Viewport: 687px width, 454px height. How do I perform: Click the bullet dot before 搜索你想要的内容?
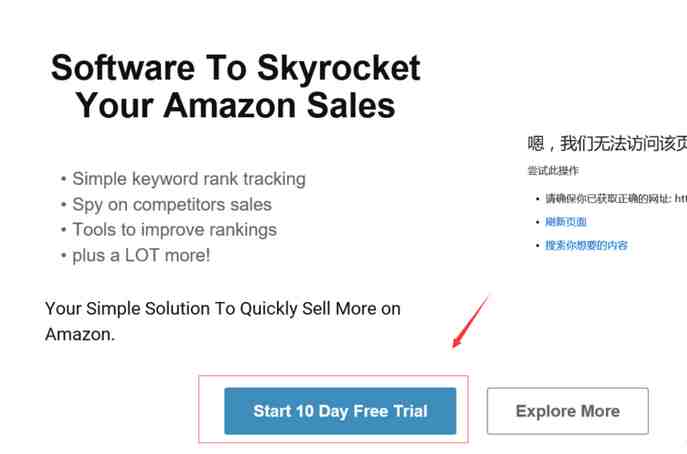point(535,245)
